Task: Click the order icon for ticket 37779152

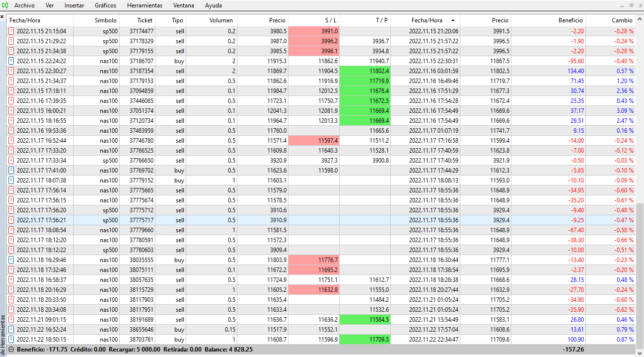Action: (x=11, y=180)
